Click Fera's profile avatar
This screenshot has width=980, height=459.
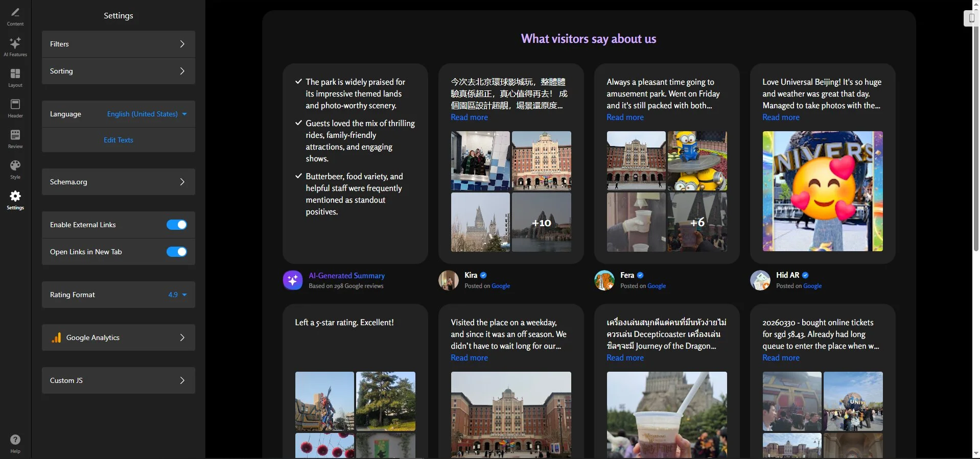tap(604, 280)
